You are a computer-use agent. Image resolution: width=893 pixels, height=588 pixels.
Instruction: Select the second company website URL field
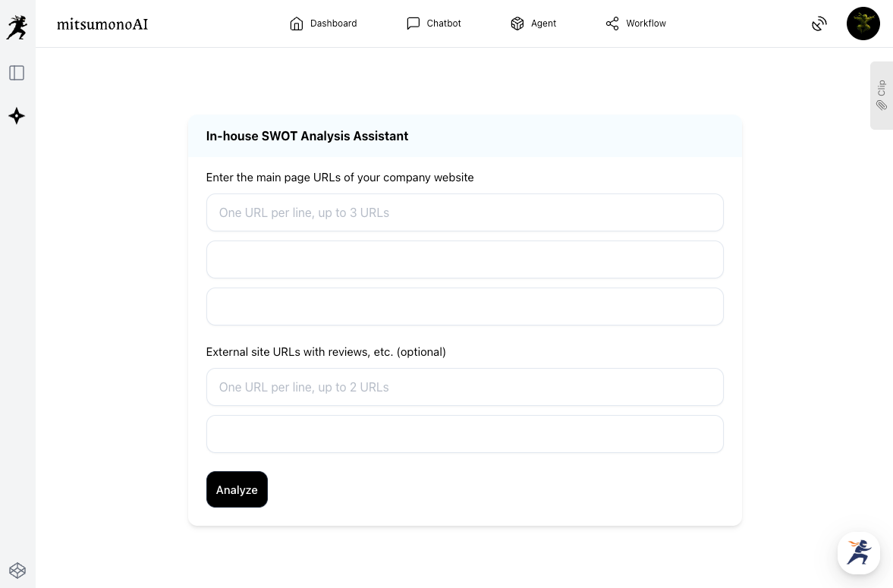click(x=464, y=259)
